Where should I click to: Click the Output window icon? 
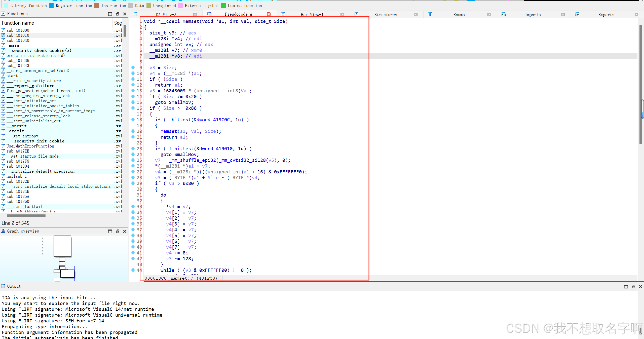[3, 286]
